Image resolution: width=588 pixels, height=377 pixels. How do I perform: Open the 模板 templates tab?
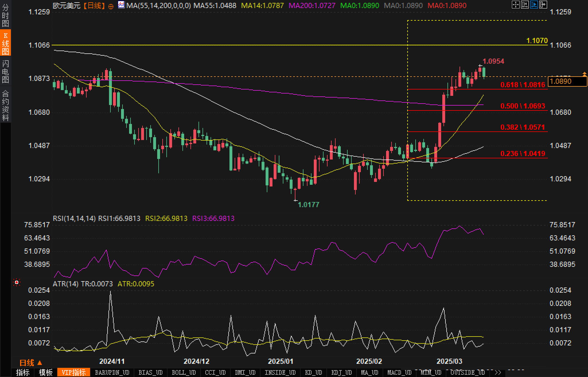46,373
